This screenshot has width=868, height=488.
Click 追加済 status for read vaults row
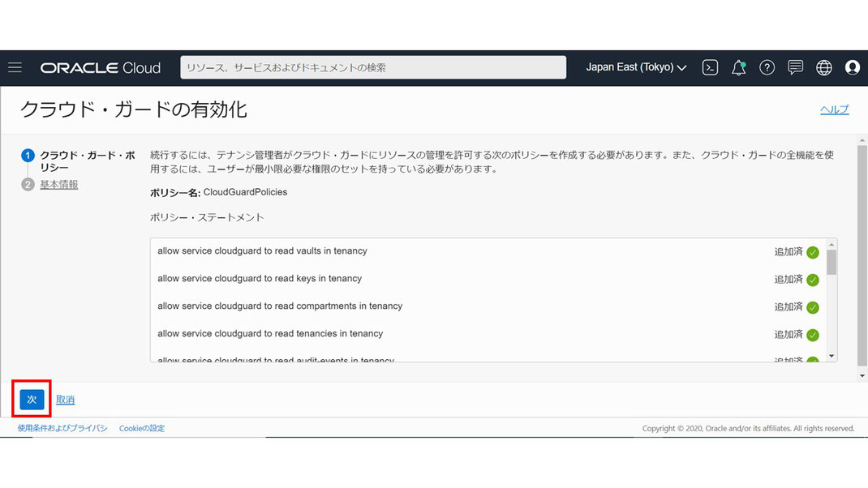789,252
